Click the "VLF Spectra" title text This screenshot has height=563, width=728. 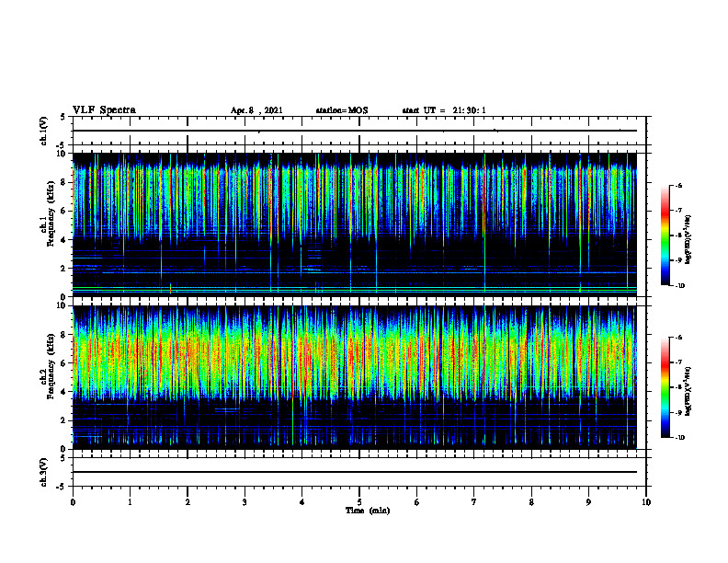click(x=104, y=110)
